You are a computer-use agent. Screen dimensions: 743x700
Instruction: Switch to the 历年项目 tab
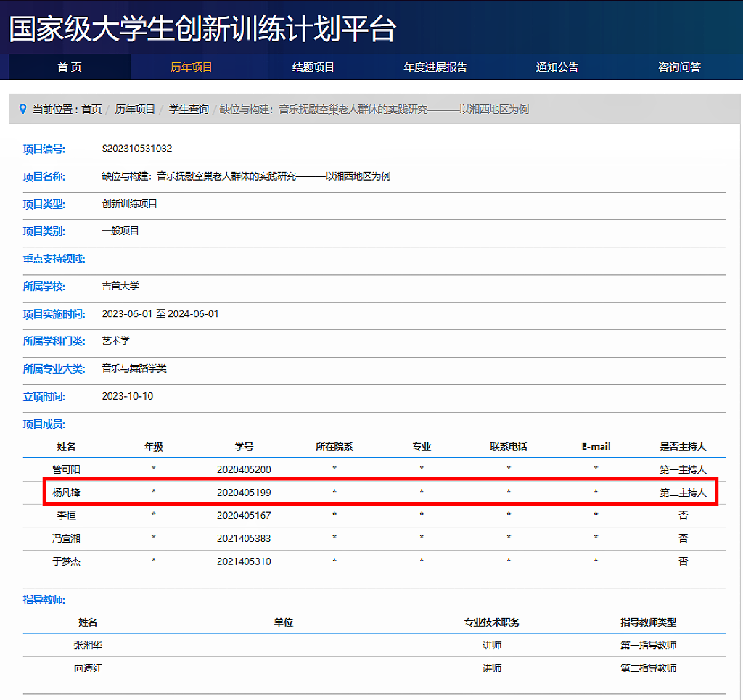tap(192, 67)
